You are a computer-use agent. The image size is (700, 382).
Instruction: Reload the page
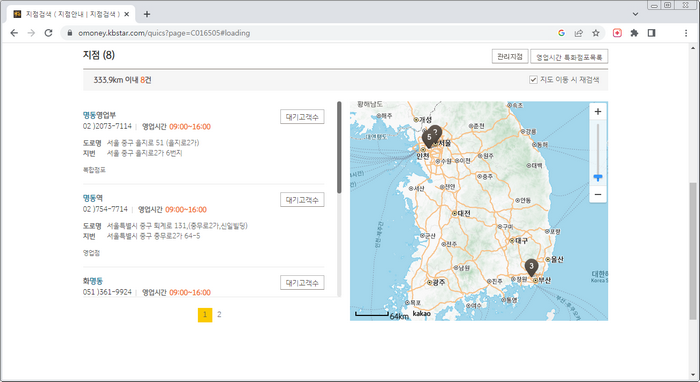48,33
